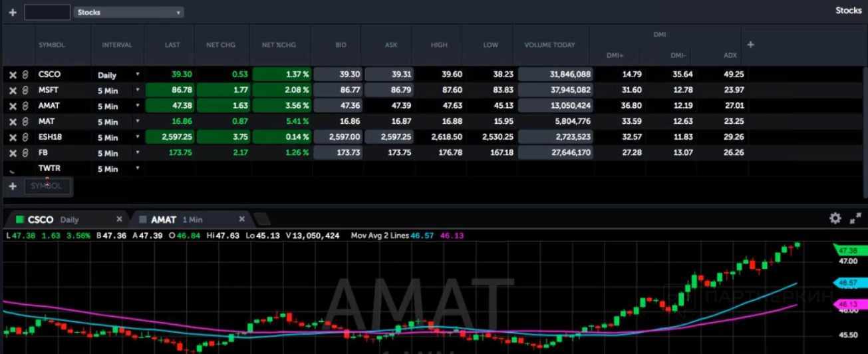
Task: Sort by the HIGH column header
Action: coord(439,45)
